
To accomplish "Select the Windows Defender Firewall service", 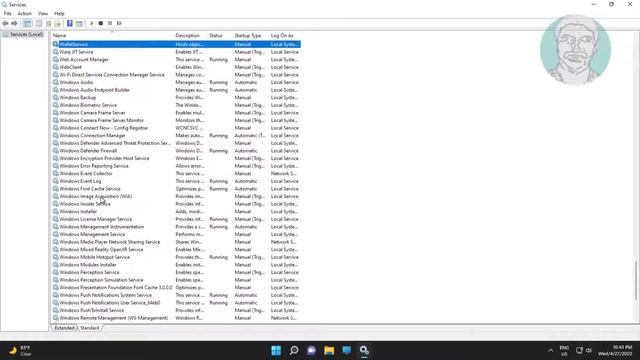I will (176, 151).
